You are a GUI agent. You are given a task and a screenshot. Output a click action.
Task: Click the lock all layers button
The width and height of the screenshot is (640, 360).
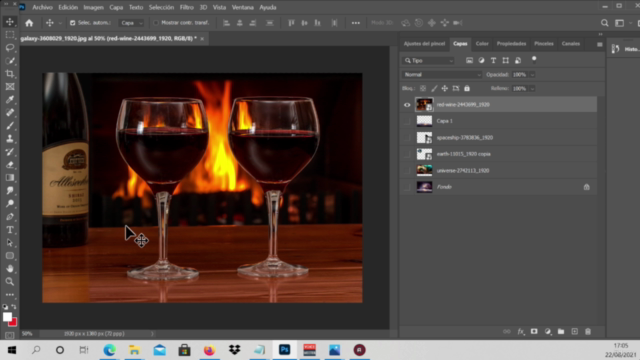click(x=467, y=89)
